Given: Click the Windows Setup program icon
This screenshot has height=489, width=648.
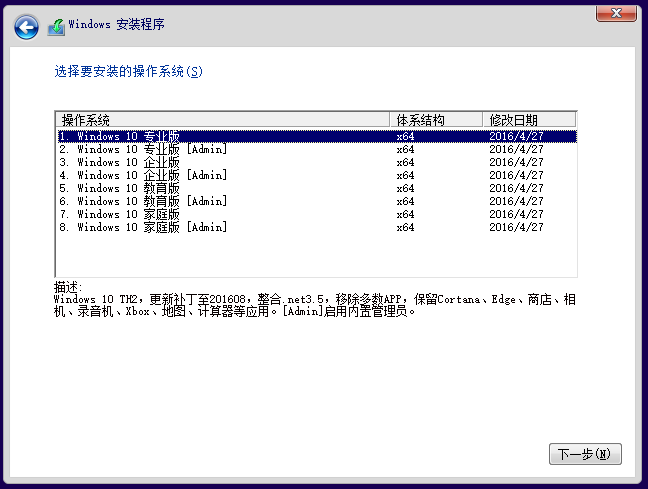Looking at the screenshot, I should coord(56,27).
